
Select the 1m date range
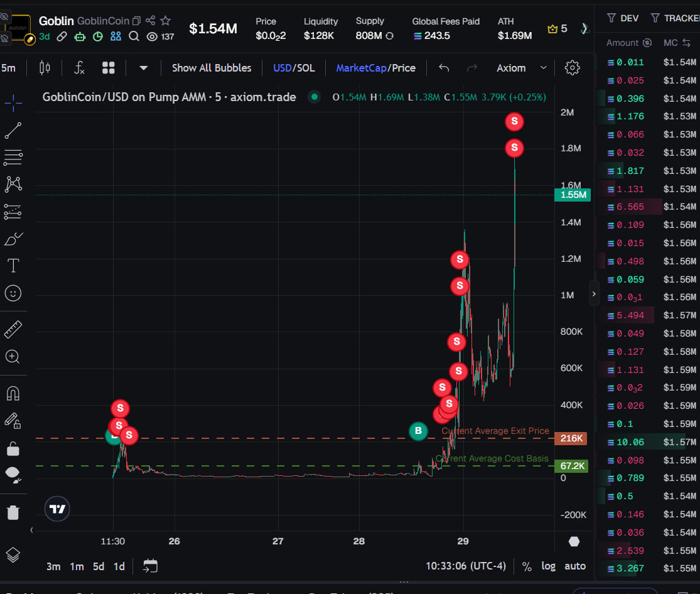click(x=77, y=566)
